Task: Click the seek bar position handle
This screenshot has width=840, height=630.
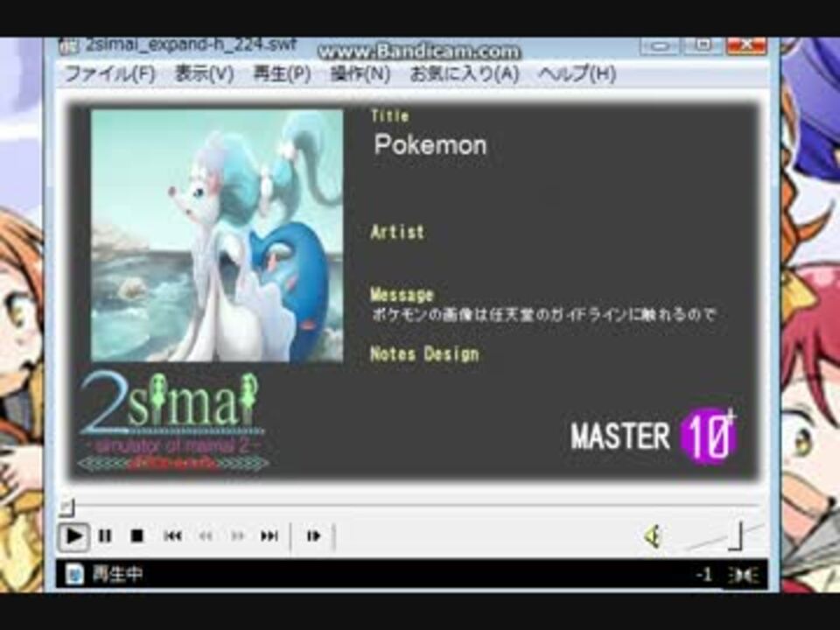Action: click(x=66, y=507)
